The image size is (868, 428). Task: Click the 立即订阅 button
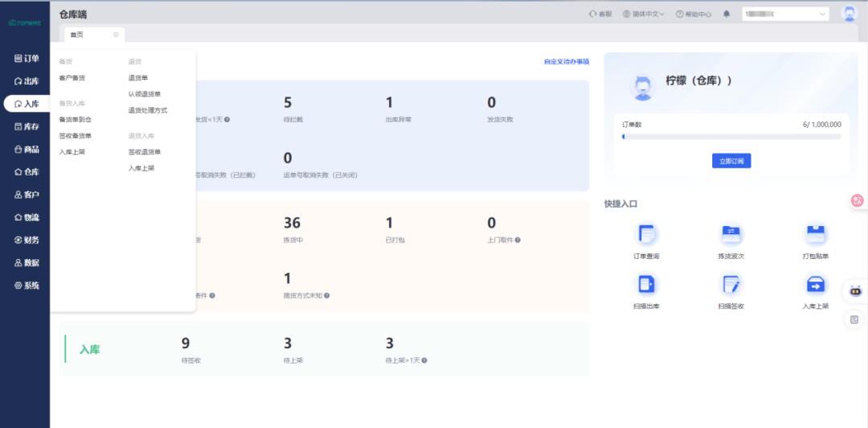731,161
